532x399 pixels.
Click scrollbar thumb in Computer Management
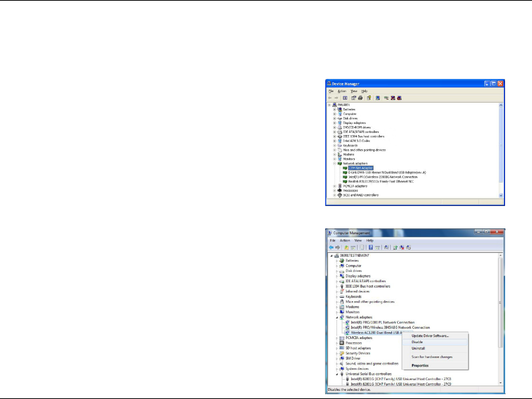501,303
